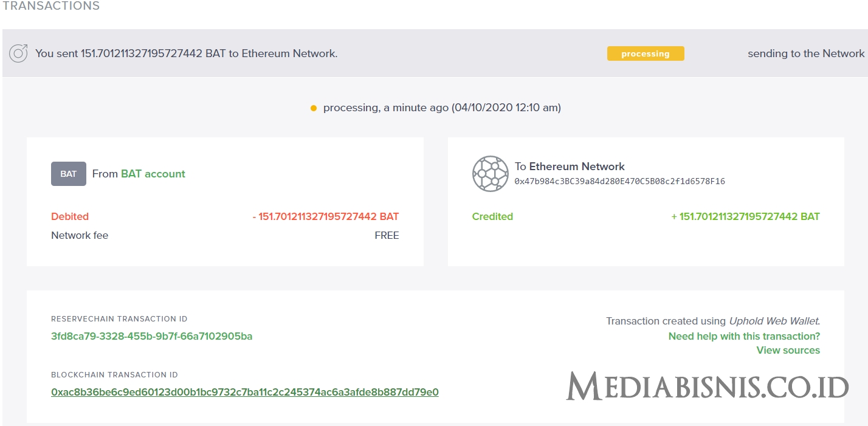Viewport: 868px width, 426px height.
Task: Open the blockchain transaction ID link
Action: pyautogui.click(x=244, y=392)
